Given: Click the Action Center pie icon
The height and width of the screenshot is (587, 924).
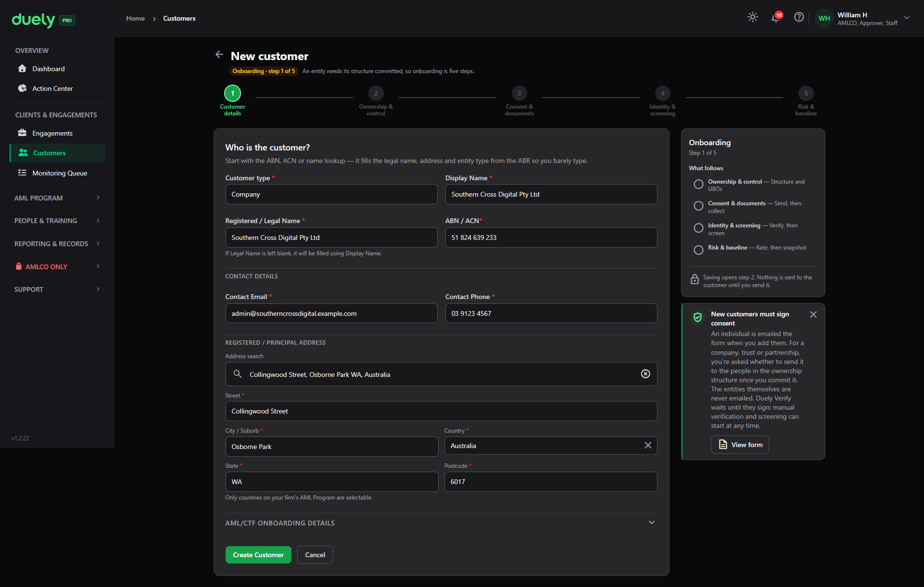Looking at the screenshot, I should [22, 88].
